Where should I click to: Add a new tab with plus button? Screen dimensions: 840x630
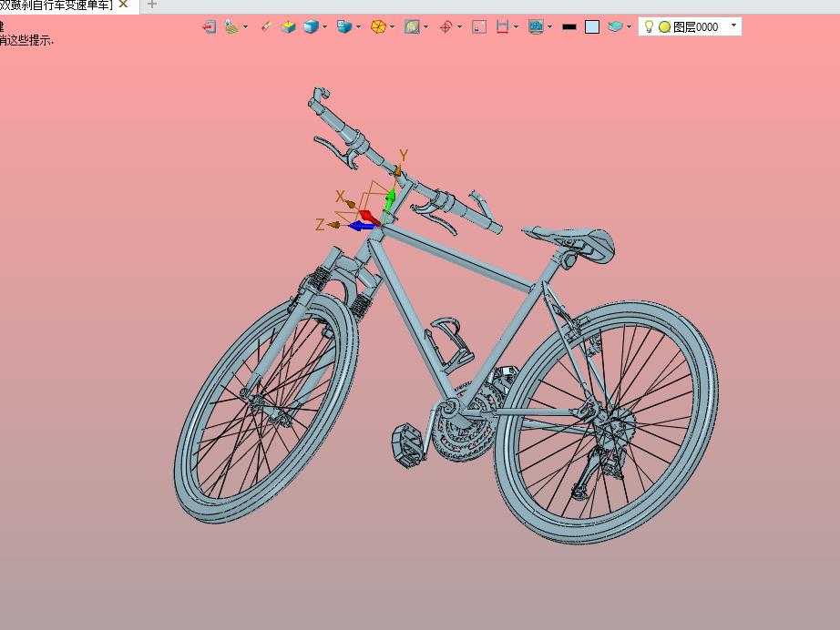click(x=152, y=5)
